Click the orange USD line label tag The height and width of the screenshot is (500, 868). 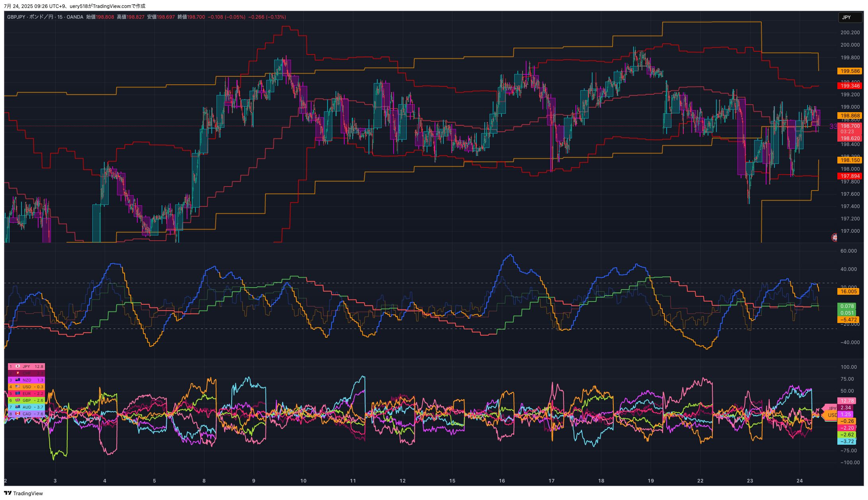click(831, 415)
